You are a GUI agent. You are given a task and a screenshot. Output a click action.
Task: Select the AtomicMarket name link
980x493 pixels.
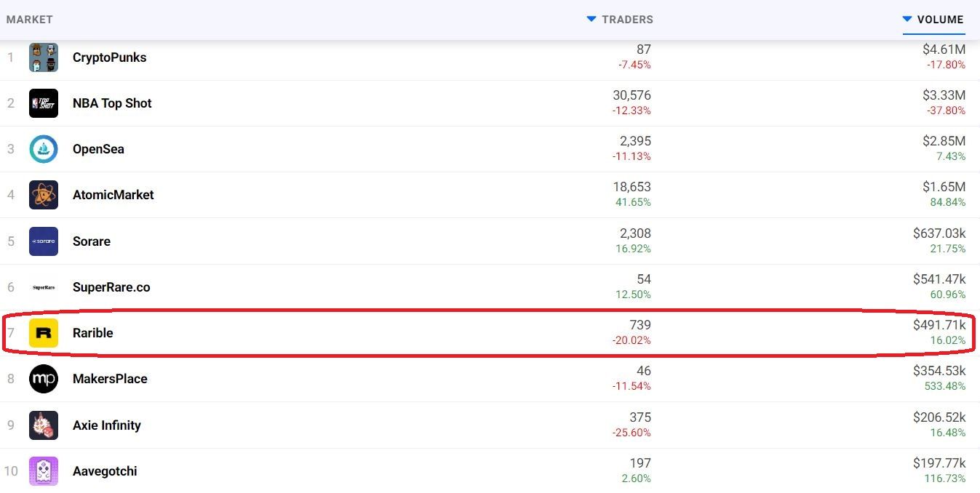point(113,195)
